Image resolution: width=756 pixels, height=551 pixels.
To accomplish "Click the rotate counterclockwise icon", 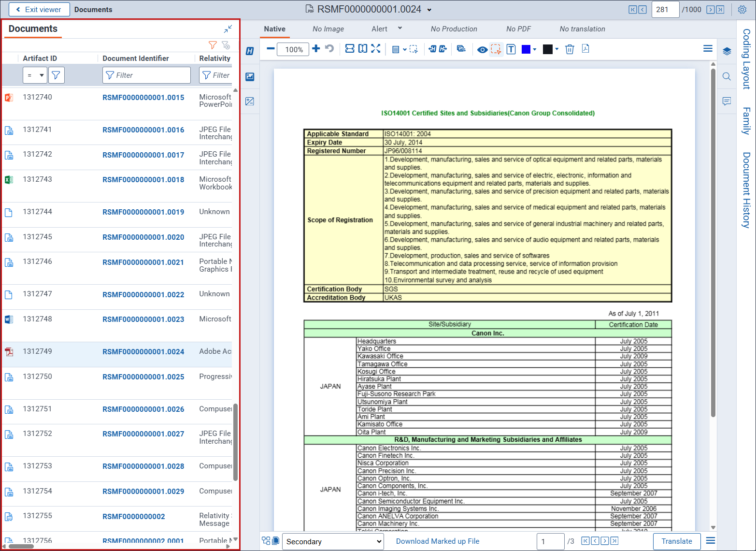I will click(329, 49).
